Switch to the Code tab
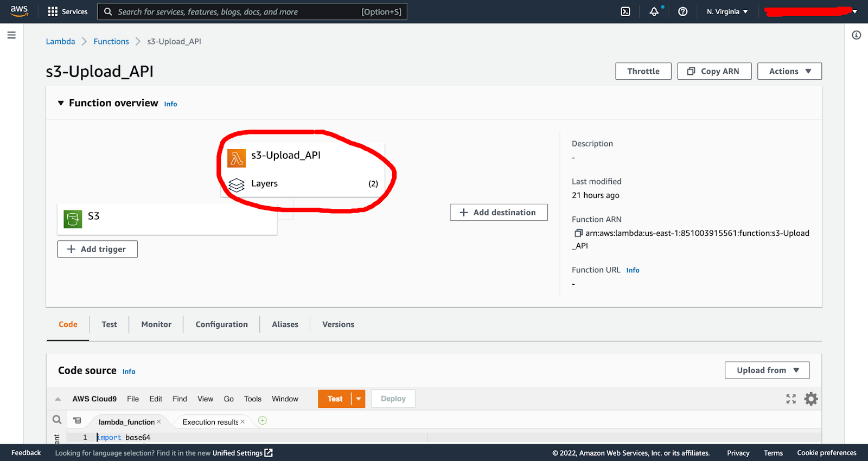The image size is (868, 461). coord(68,324)
